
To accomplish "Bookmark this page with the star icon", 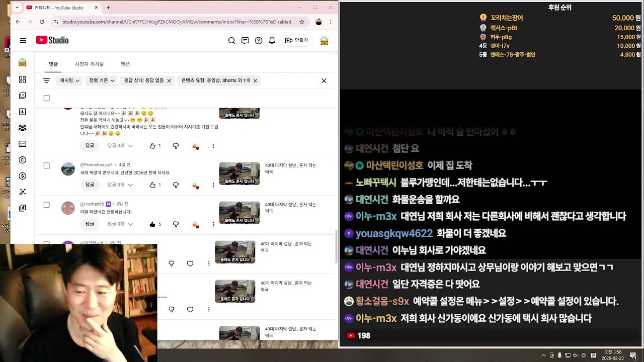I will click(302, 22).
